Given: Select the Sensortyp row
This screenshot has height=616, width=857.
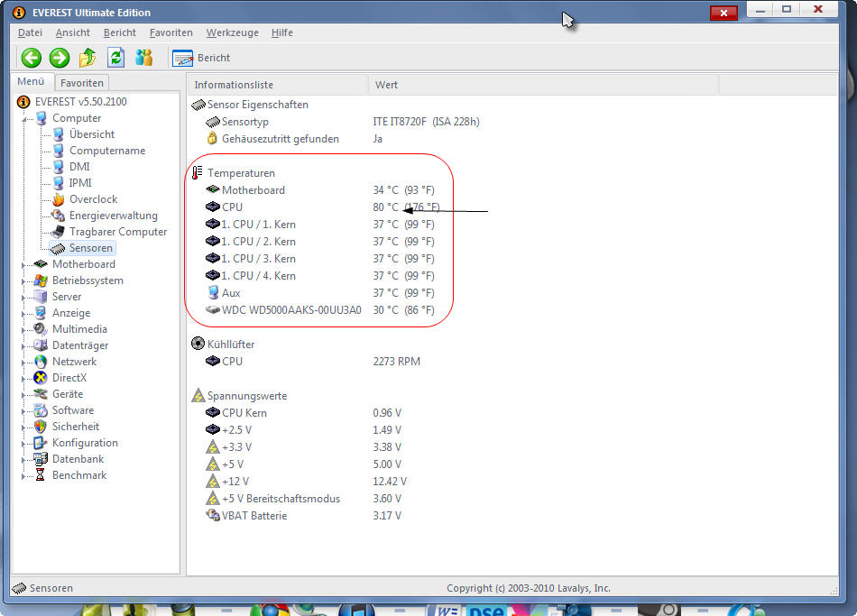Looking at the screenshot, I should click(x=342, y=122).
